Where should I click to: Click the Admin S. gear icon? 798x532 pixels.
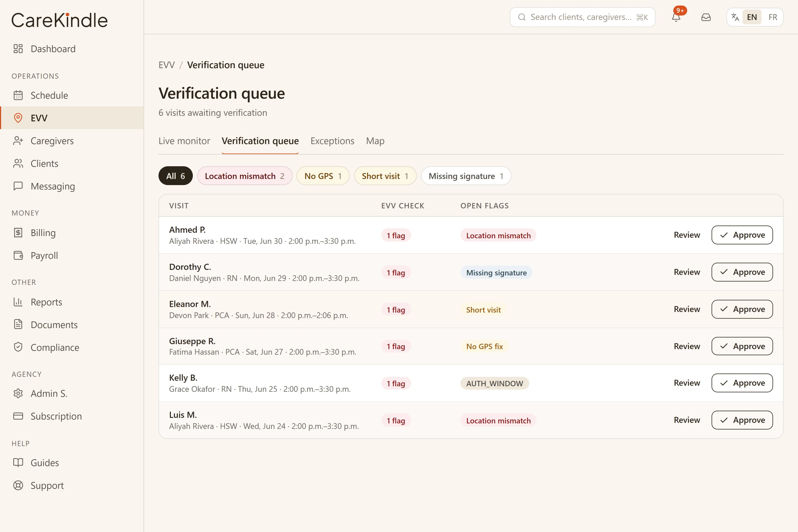tap(18, 394)
